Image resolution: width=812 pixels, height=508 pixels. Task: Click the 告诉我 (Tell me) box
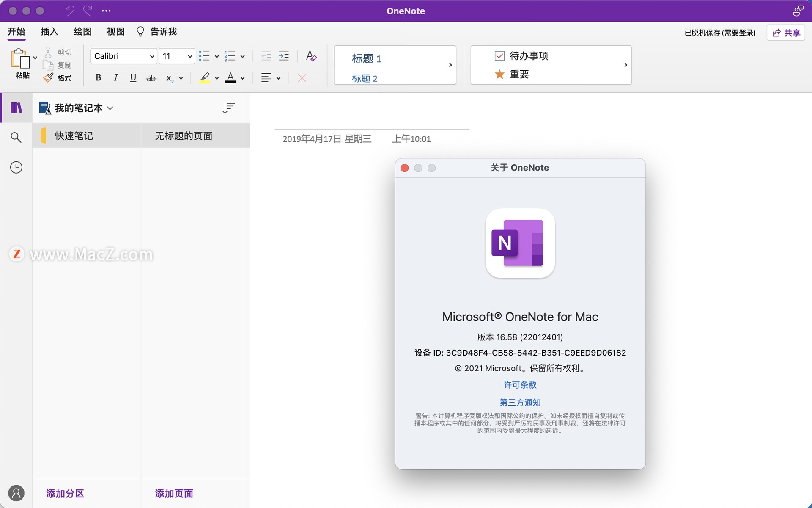coord(156,31)
